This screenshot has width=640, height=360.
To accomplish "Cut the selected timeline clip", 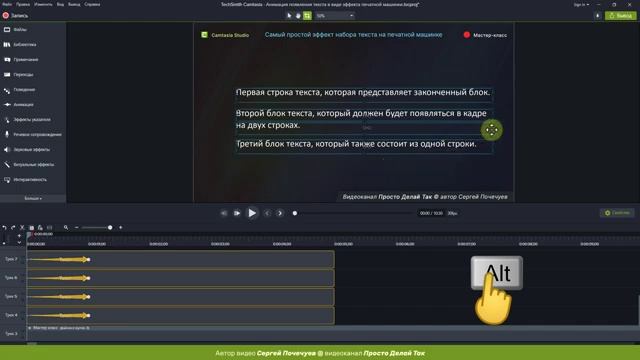I will point(22,227).
